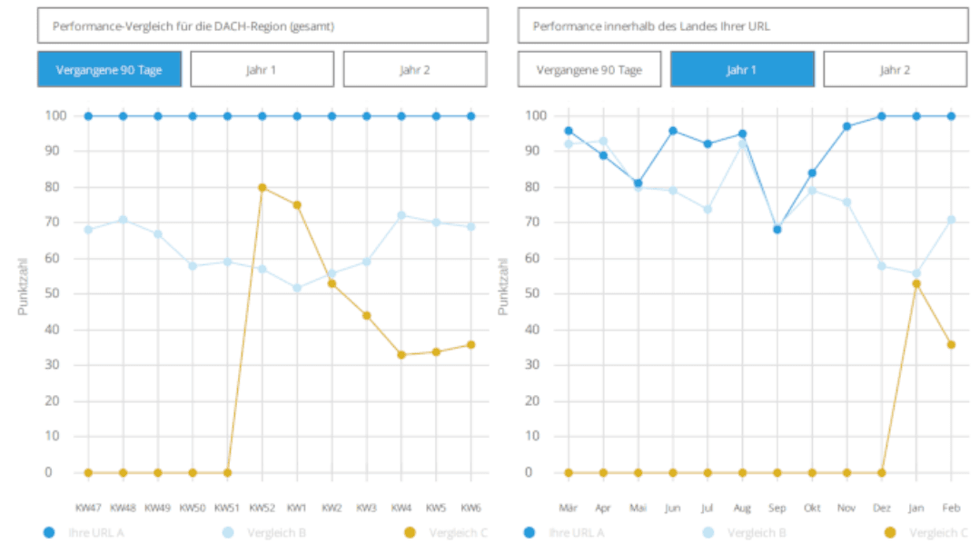Viewport: 980px width, 554px height.
Task: Switch DACH-Region chart to Jahr 1
Action: (x=262, y=69)
